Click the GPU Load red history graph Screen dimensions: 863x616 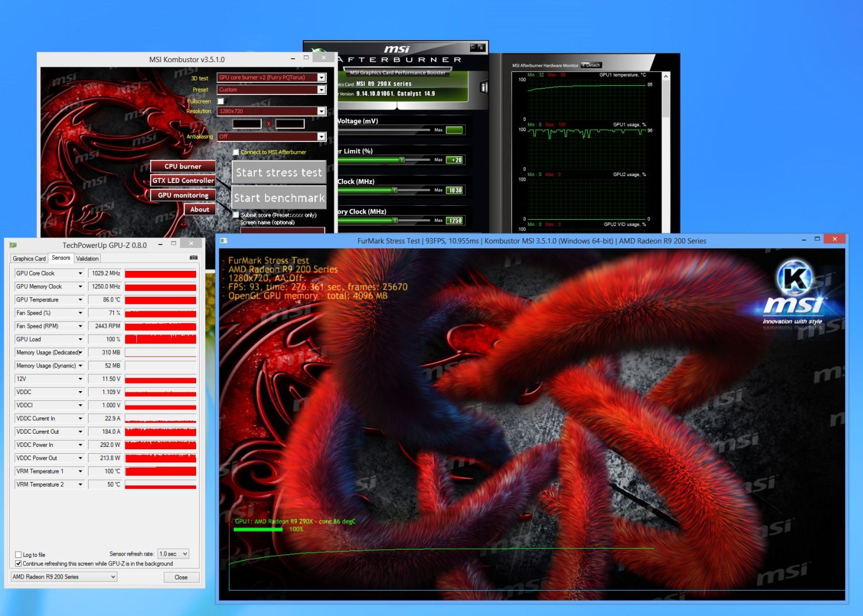161,339
